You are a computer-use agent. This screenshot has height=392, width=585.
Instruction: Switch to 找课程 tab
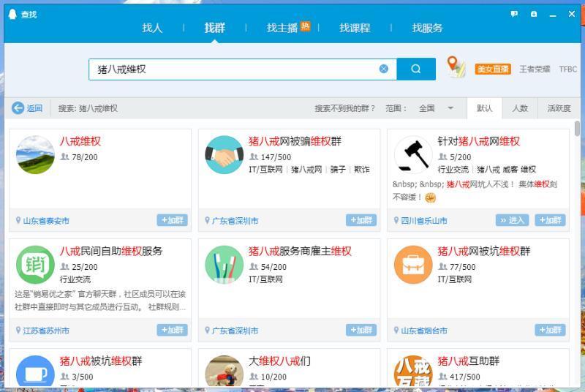pos(355,28)
